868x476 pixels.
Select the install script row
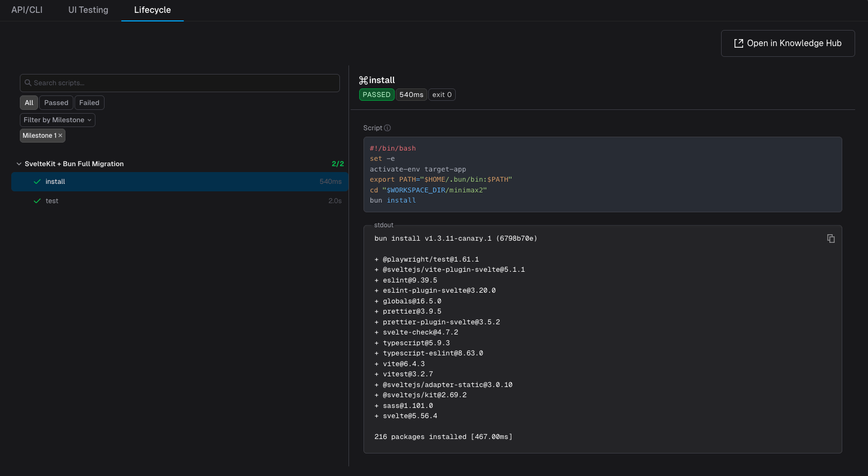[x=180, y=182]
